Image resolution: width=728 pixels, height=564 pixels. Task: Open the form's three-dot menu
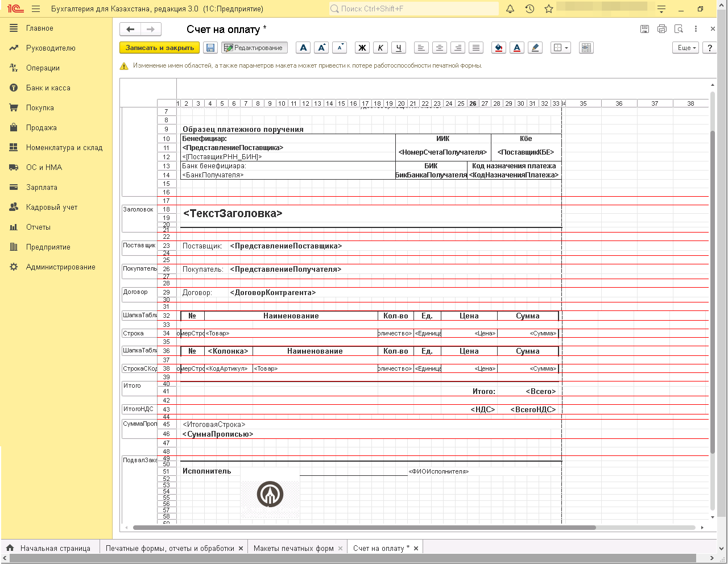pos(696,28)
